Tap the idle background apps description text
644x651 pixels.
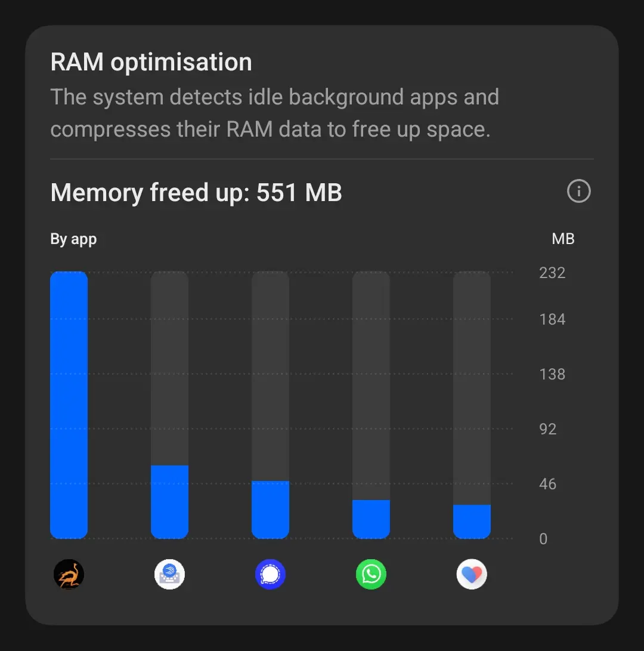click(274, 113)
